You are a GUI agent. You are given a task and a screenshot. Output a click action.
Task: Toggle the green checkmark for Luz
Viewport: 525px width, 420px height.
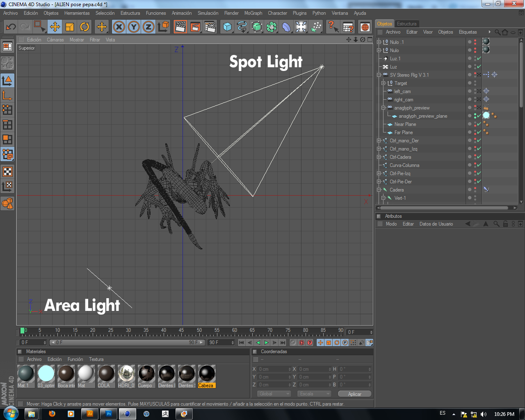pos(479,66)
